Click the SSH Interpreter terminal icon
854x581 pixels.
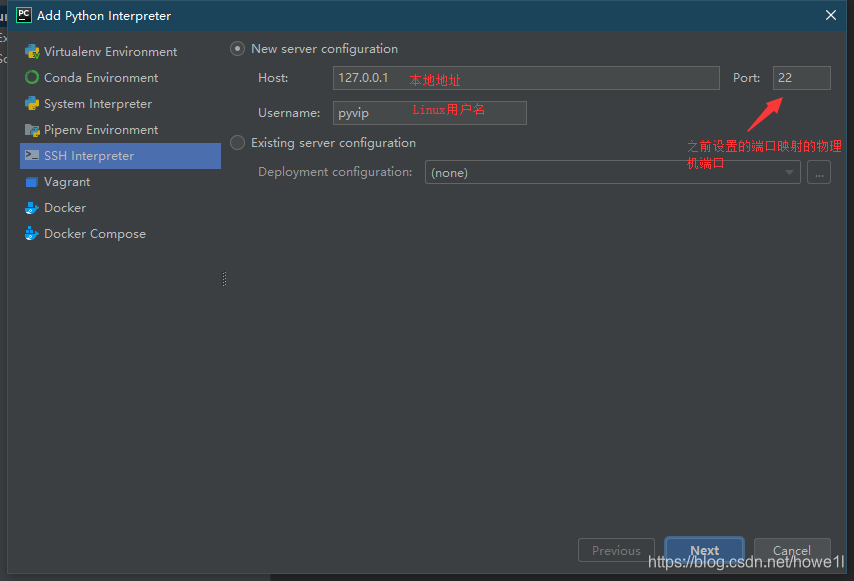click(x=32, y=156)
